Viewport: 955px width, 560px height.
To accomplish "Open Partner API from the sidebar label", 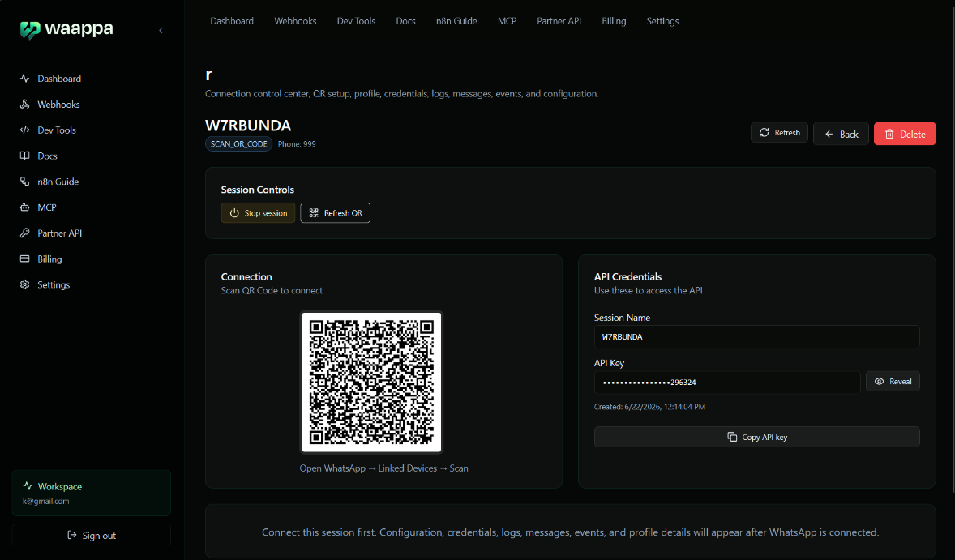I will 60,233.
